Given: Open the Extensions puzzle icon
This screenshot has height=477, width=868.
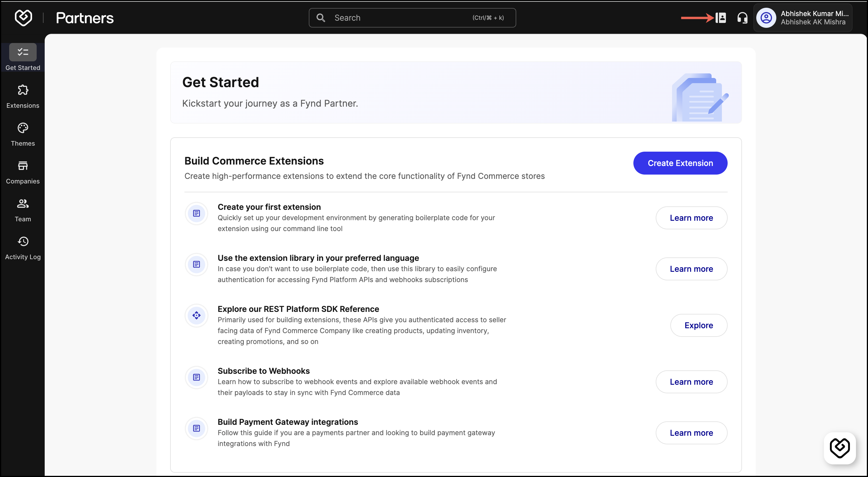Looking at the screenshot, I should (23, 90).
